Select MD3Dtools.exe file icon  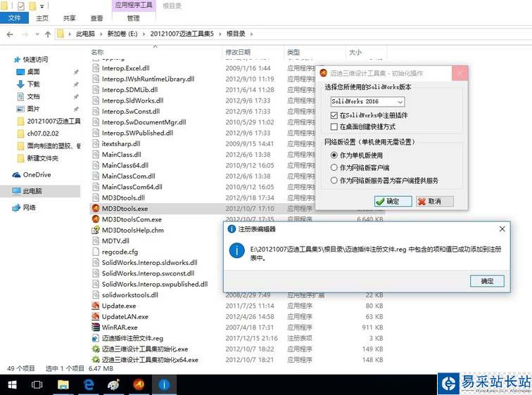(96, 208)
